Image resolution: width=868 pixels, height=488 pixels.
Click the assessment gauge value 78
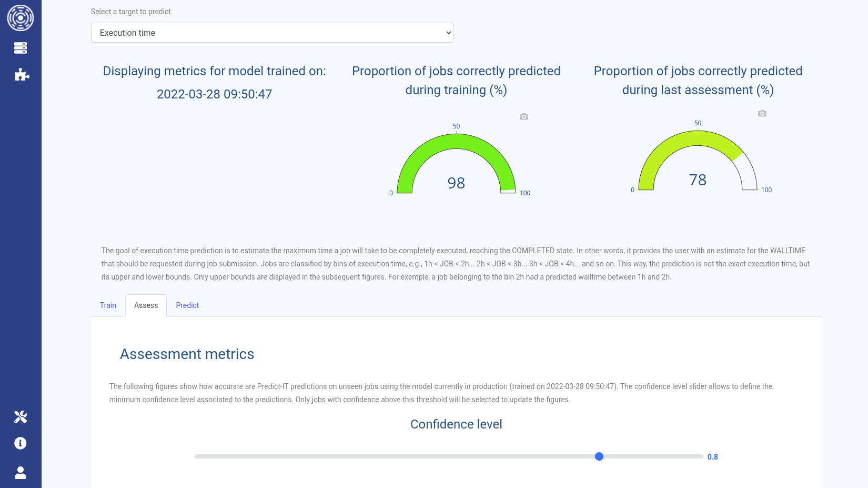(x=698, y=180)
